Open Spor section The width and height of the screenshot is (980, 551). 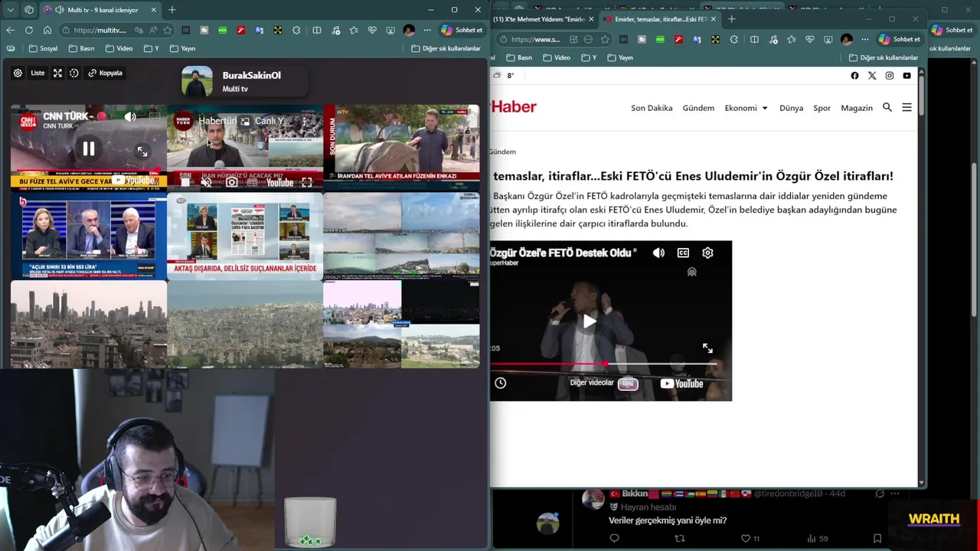pyautogui.click(x=822, y=108)
